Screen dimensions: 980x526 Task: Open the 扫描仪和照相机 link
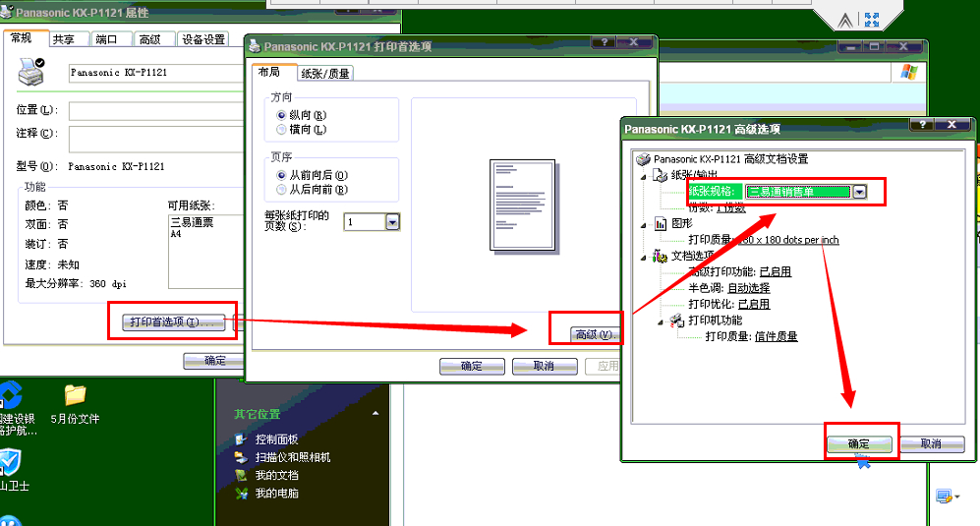pos(293,458)
